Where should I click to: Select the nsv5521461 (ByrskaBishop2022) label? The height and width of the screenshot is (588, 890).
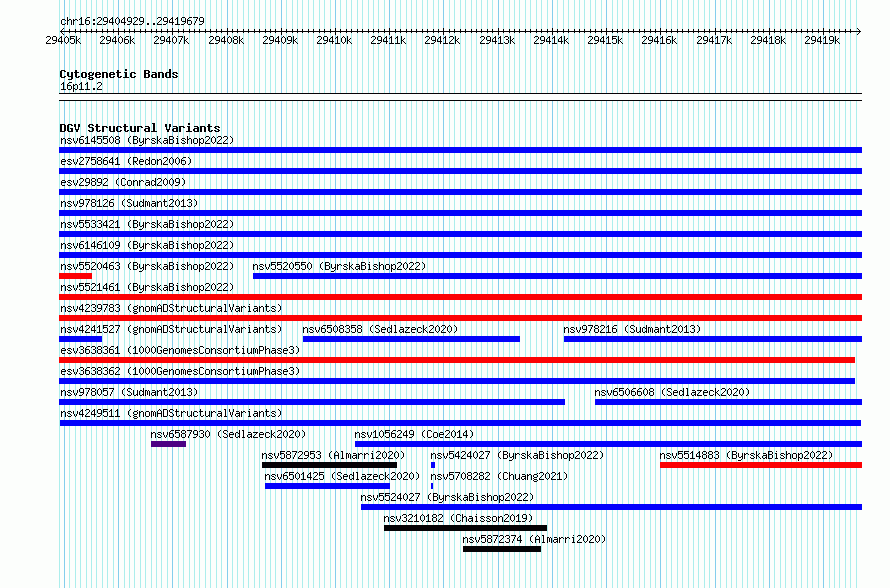click(147, 287)
